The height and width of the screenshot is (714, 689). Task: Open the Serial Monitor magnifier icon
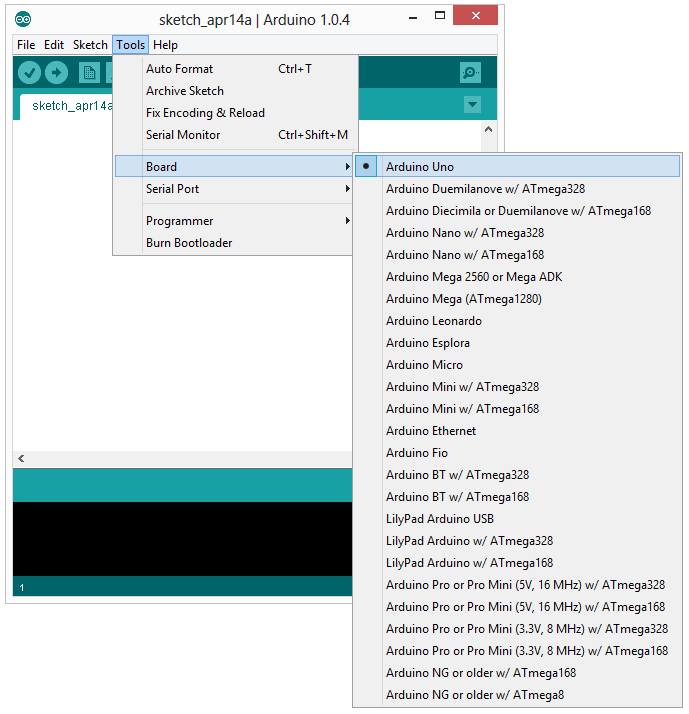coord(470,72)
